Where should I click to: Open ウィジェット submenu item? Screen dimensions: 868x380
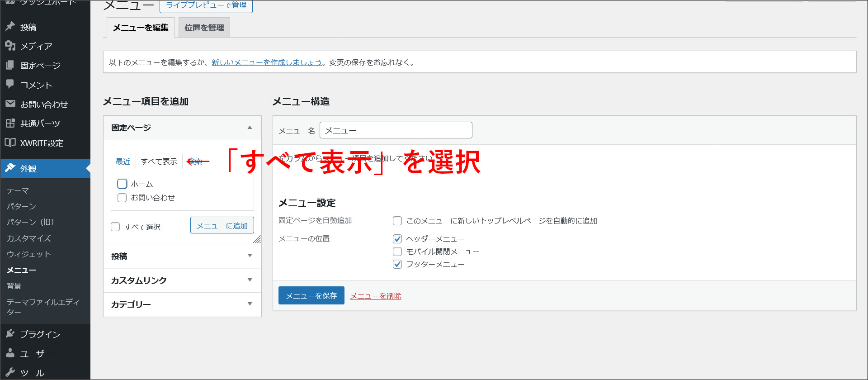point(28,254)
